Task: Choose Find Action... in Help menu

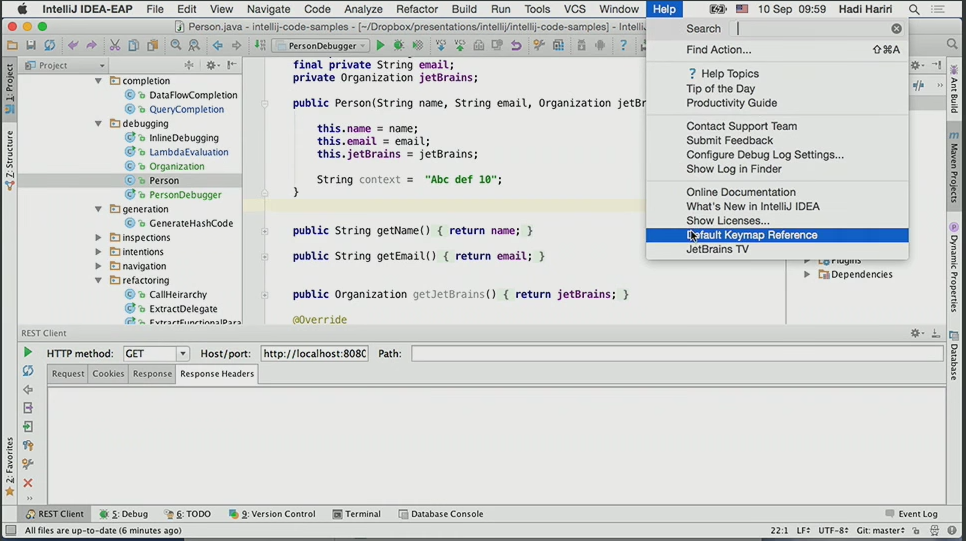Action: pyautogui.click(x=777, y=50)
